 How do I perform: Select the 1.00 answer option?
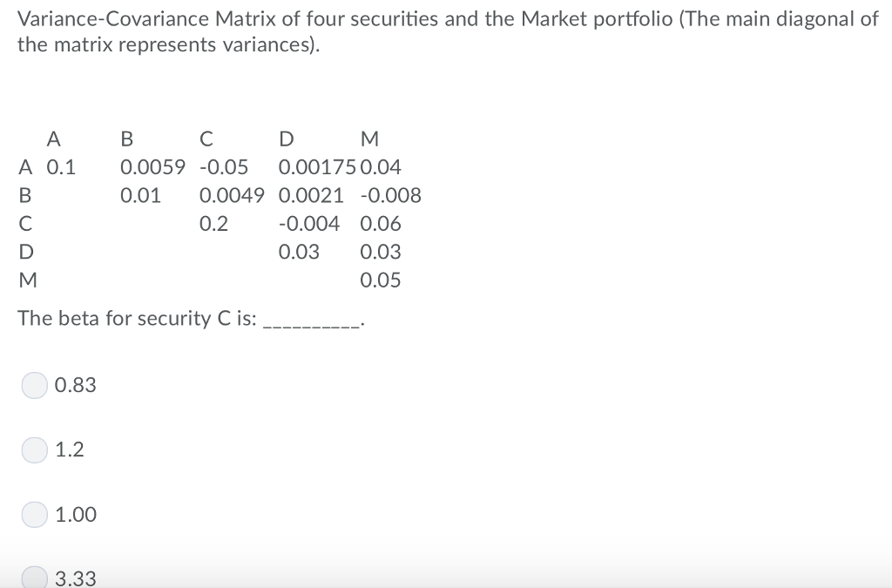coord(34,515)
